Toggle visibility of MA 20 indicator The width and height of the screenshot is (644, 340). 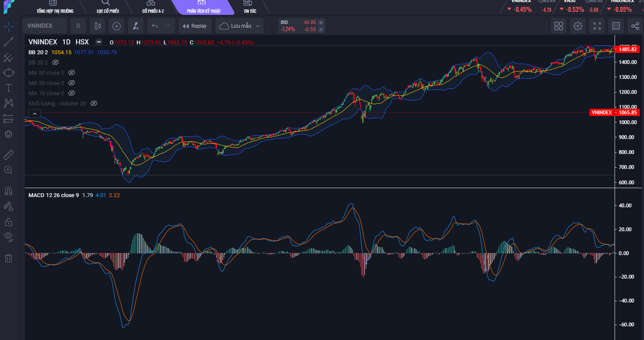(x=72, y=83)
